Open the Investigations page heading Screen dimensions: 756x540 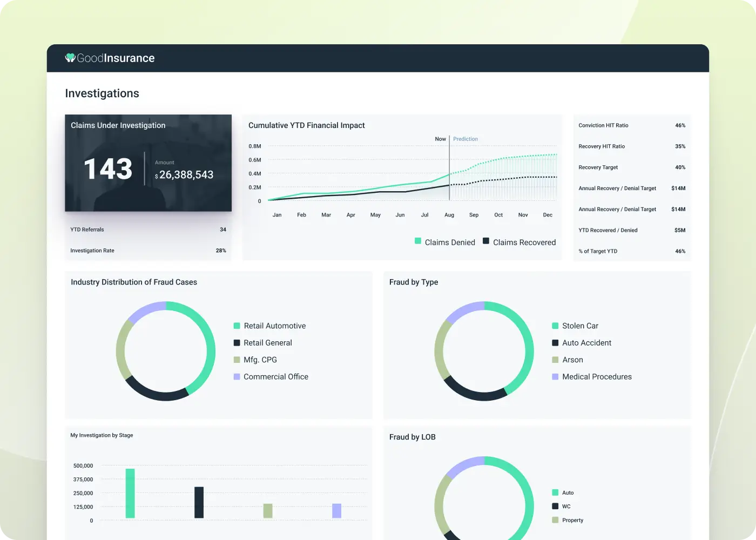click(102, 93)
